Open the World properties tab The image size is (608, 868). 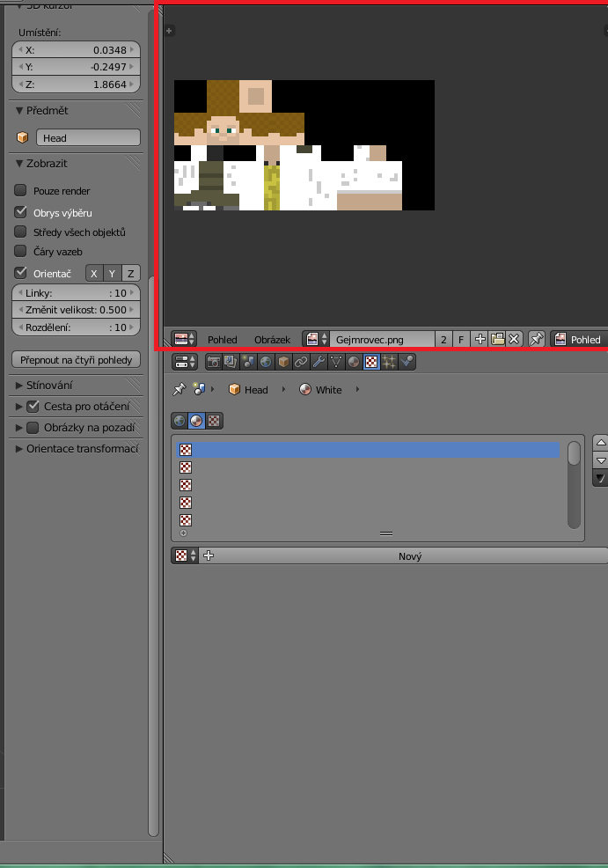(266, 362)
